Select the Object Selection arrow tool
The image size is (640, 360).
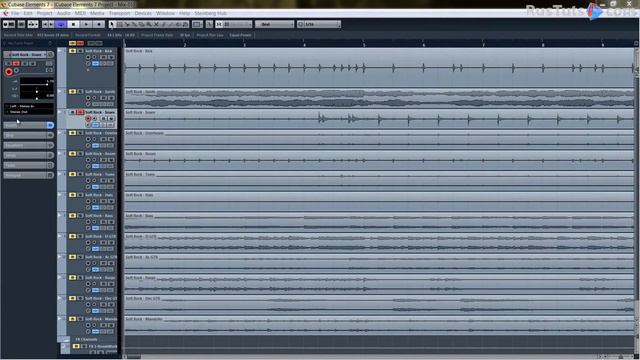112,24
